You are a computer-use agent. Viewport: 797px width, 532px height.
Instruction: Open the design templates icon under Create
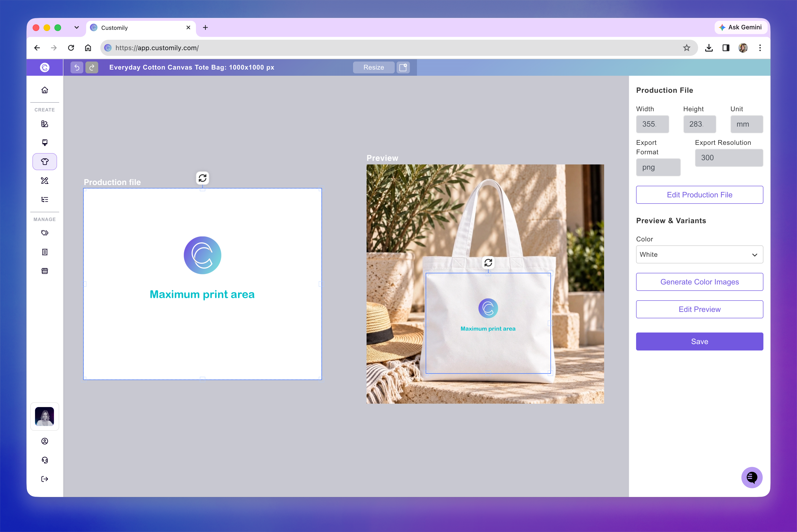44,124
